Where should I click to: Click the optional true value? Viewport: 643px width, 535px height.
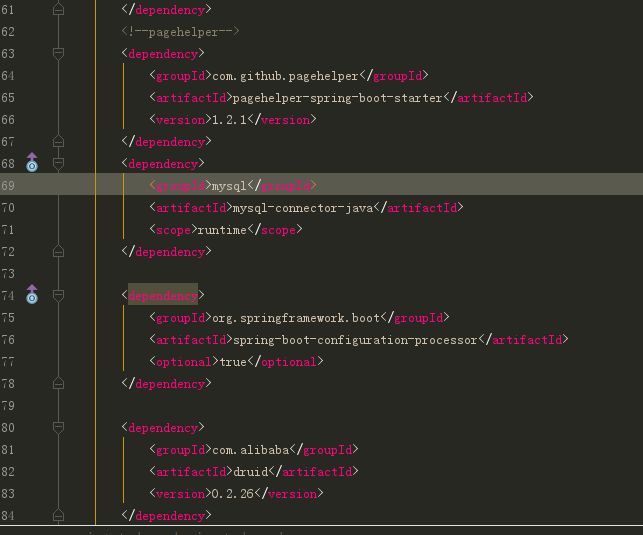point(233,362)
